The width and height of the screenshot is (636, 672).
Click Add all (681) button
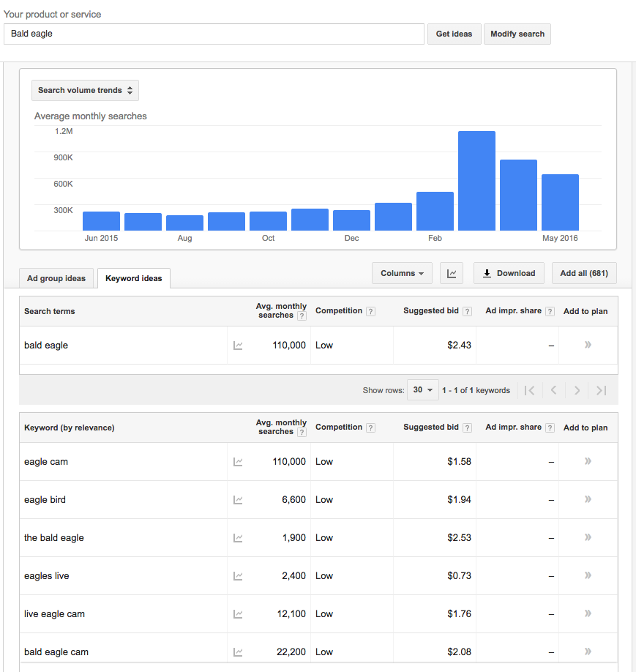point(584,274)
